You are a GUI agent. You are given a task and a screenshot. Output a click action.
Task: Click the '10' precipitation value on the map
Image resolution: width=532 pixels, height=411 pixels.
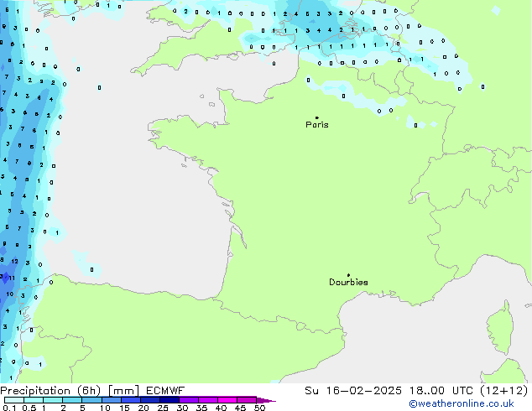click(10, 294)
